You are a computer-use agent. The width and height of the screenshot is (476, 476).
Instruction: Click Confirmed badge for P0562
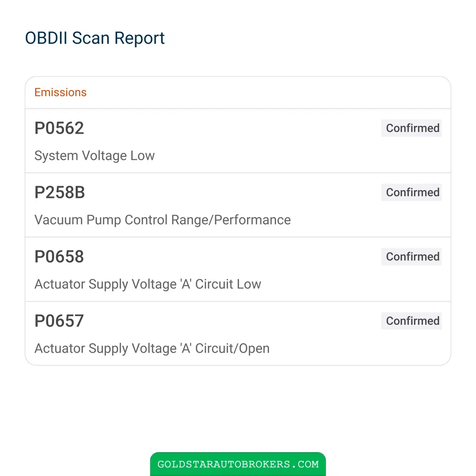[411, 128]
